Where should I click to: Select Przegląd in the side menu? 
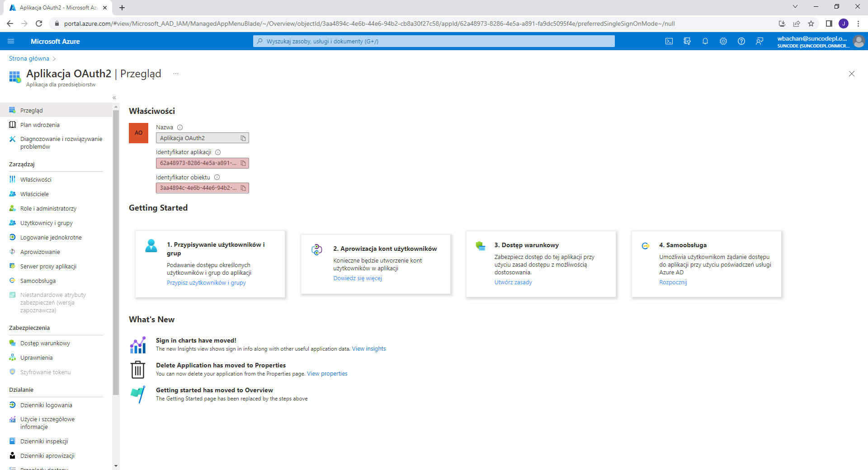[x=56, y=110]
